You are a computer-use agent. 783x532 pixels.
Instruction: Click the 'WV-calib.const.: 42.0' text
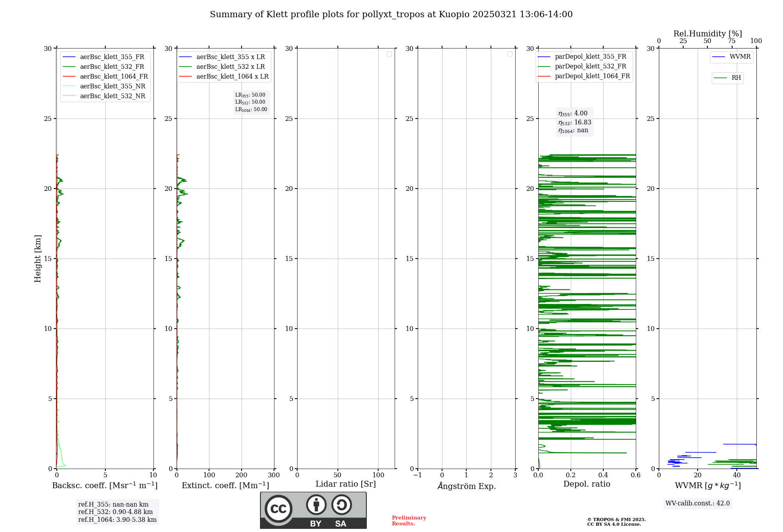tap(698, 503)
